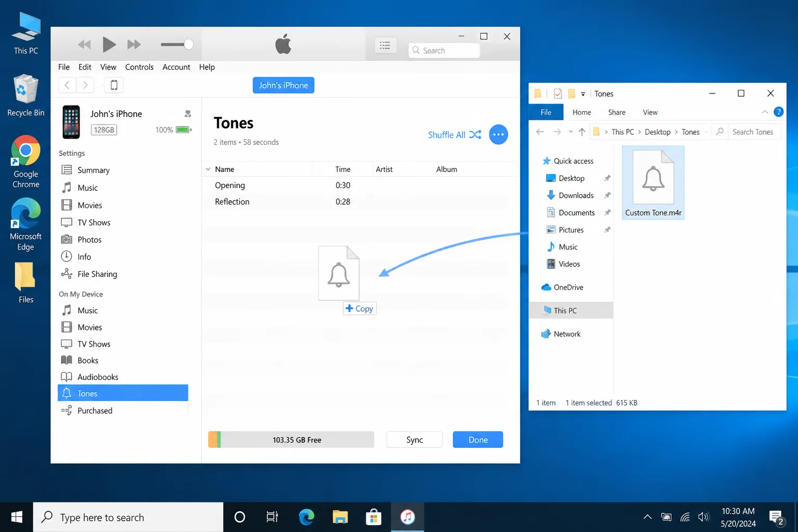Screen dimensions: 798x532
Task: Go forward with iTunes forward arrow
Action: 85,85
